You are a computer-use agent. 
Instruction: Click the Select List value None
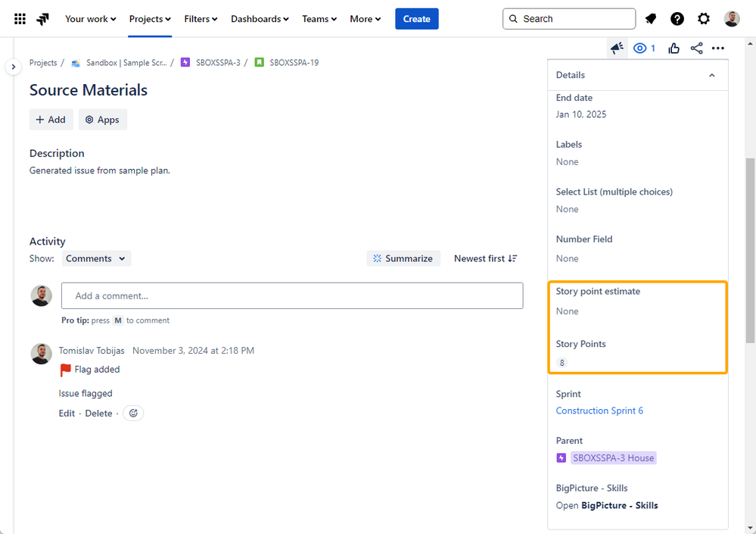567,209
